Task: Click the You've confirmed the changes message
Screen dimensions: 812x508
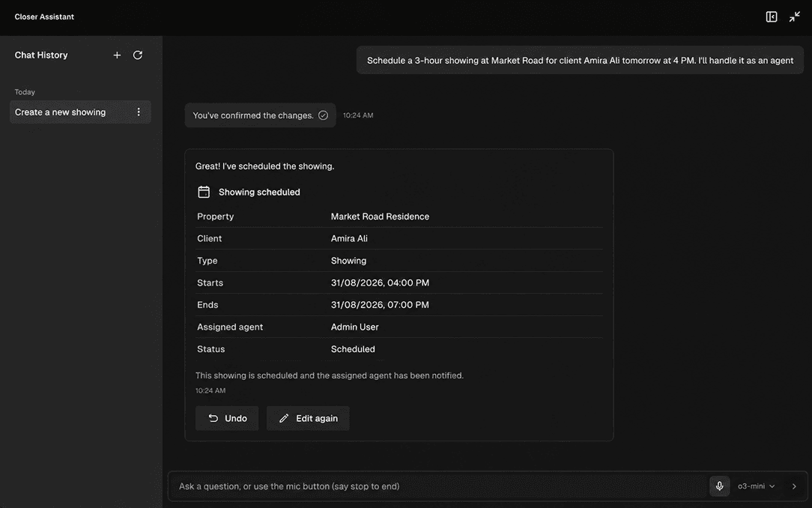Action: click(x=260, y=115)
